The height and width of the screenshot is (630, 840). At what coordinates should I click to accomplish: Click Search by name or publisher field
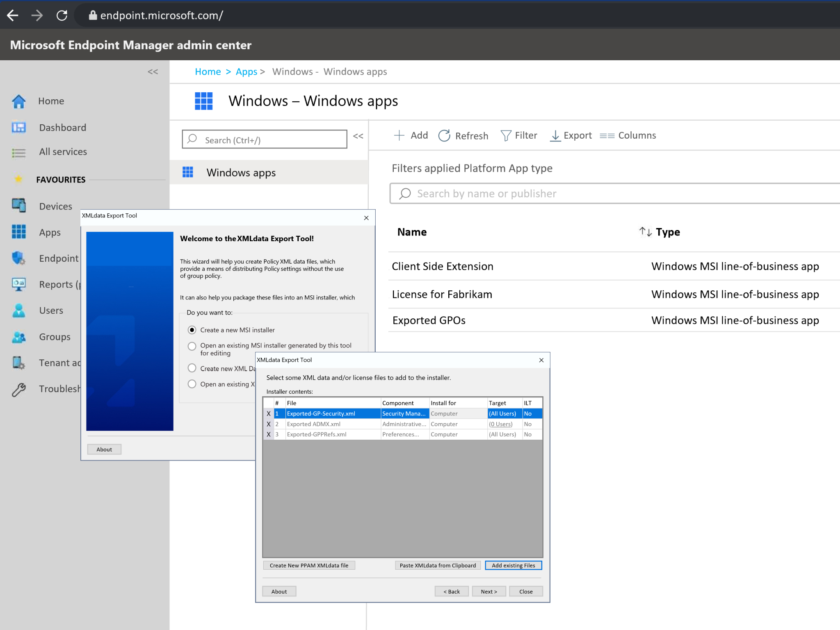(615, 194)
